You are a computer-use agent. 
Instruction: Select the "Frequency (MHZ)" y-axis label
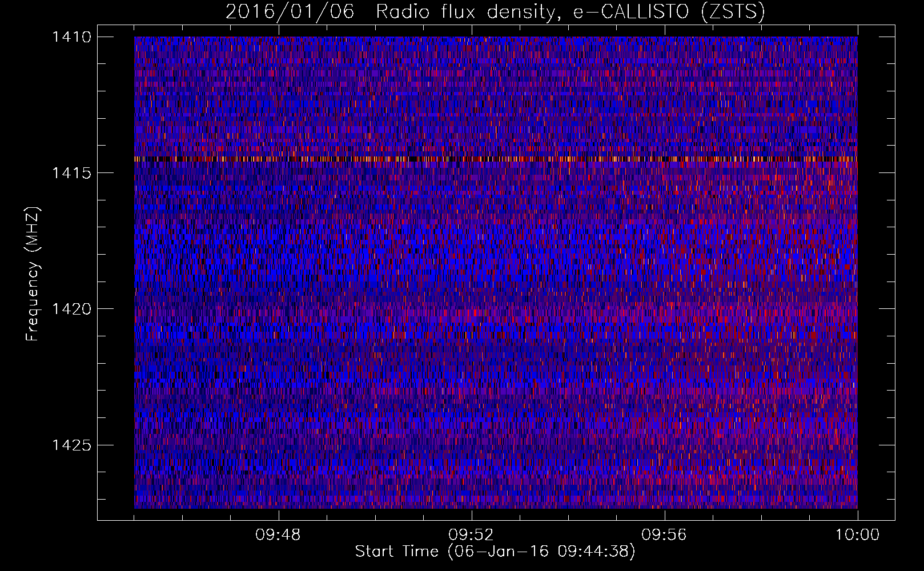click(x=33, y=274)
